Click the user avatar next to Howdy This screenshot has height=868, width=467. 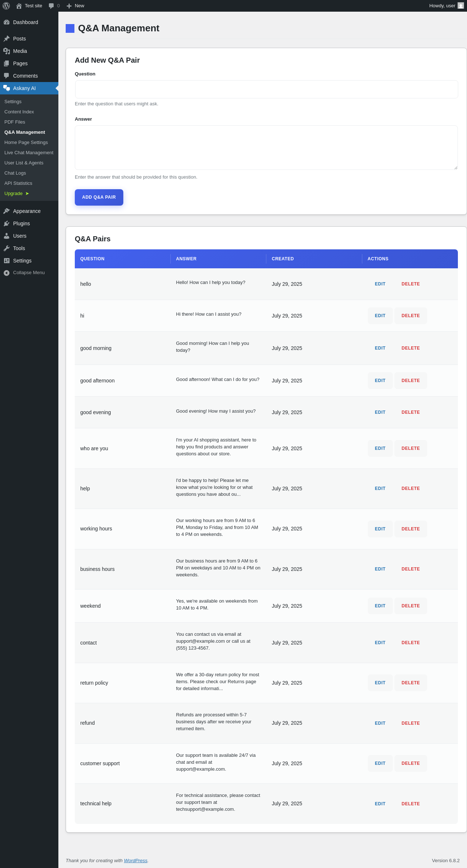coord(461,6)
